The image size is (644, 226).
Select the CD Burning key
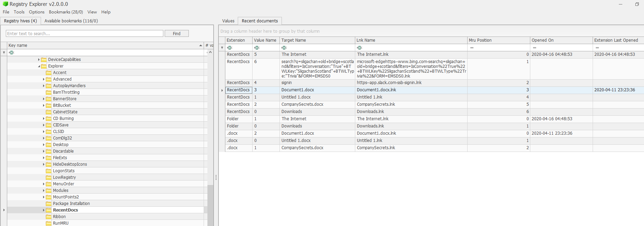coord(63,119)
